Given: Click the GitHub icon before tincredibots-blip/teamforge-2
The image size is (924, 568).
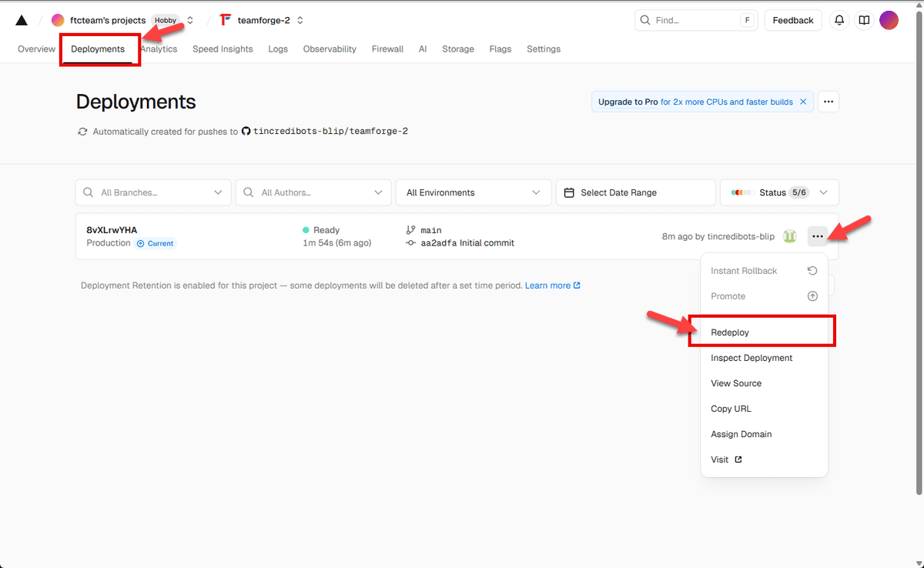Looking at the screenshot, I should coord(246,131).
